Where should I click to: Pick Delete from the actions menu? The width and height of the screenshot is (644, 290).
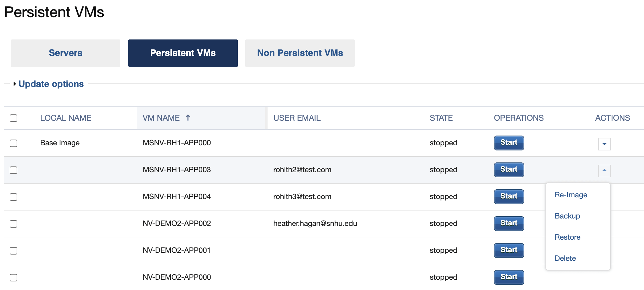pos(565,258)
